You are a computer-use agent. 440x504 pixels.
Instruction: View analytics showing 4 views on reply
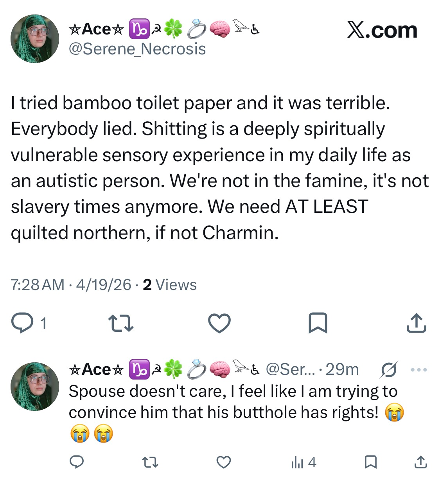tap(303, 463)
